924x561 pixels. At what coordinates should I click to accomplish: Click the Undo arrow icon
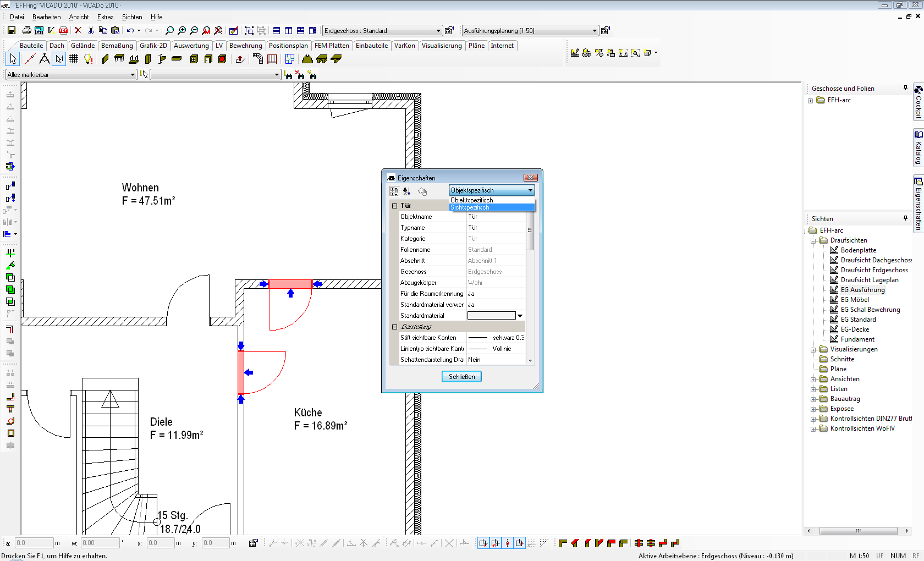click(130, 30)
